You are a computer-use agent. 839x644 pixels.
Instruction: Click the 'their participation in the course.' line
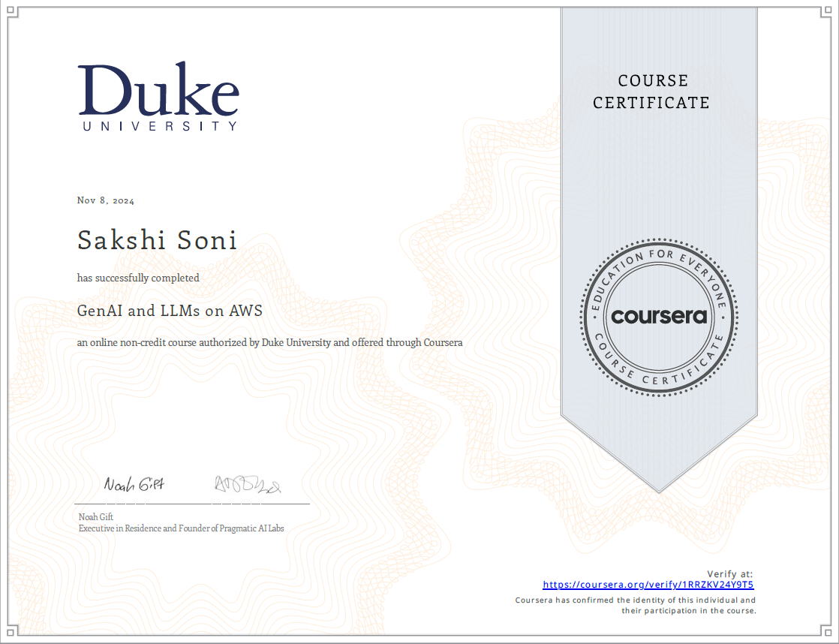[x=689, y=611]
